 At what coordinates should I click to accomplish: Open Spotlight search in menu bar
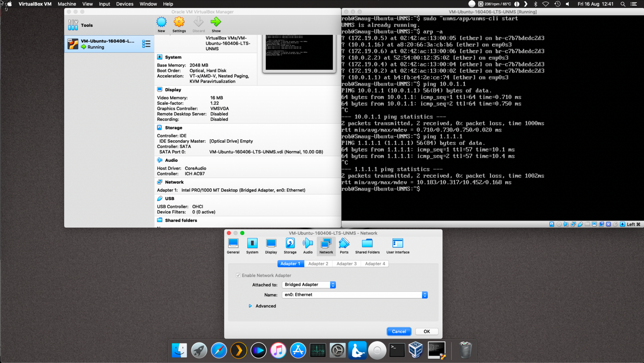coord(623,4)
